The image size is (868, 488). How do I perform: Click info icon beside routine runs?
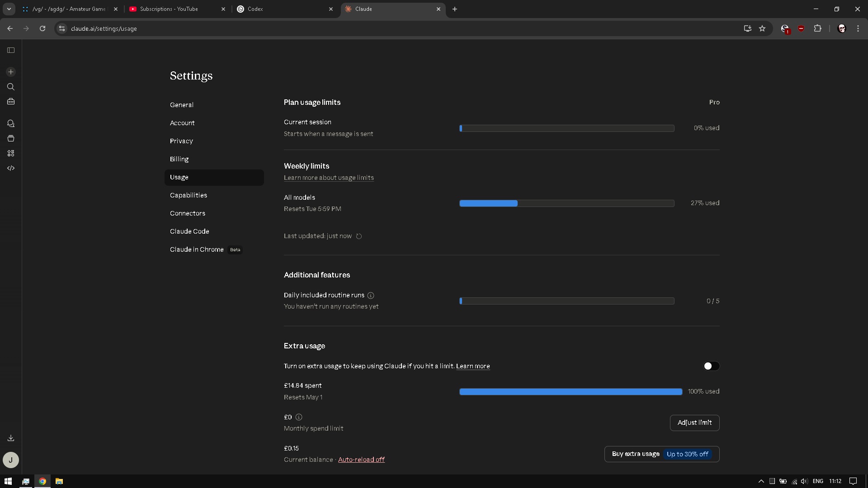pos(371,296)
